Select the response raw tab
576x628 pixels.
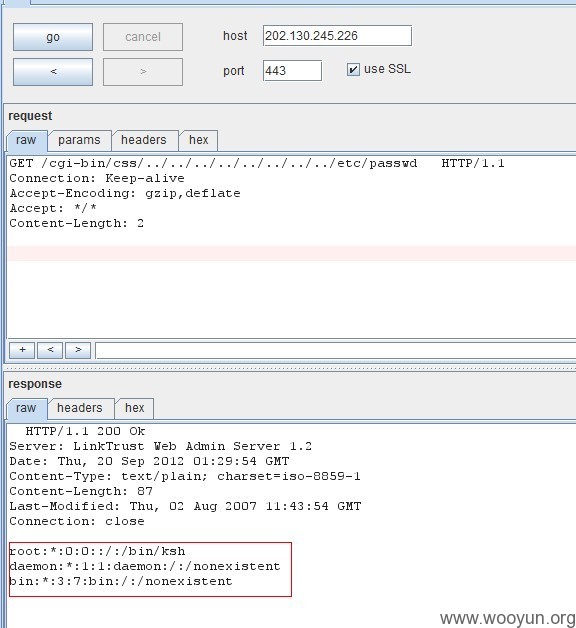tap(26, 408)
